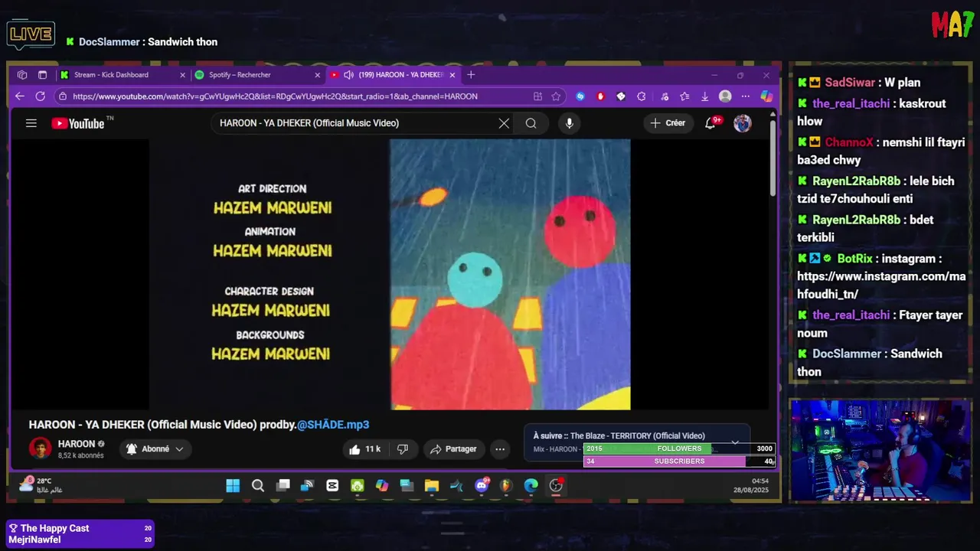The height and width of the screenshot is (551, 980).
Task: Open HAROON channel avatar
Action: tap(40, 448)
